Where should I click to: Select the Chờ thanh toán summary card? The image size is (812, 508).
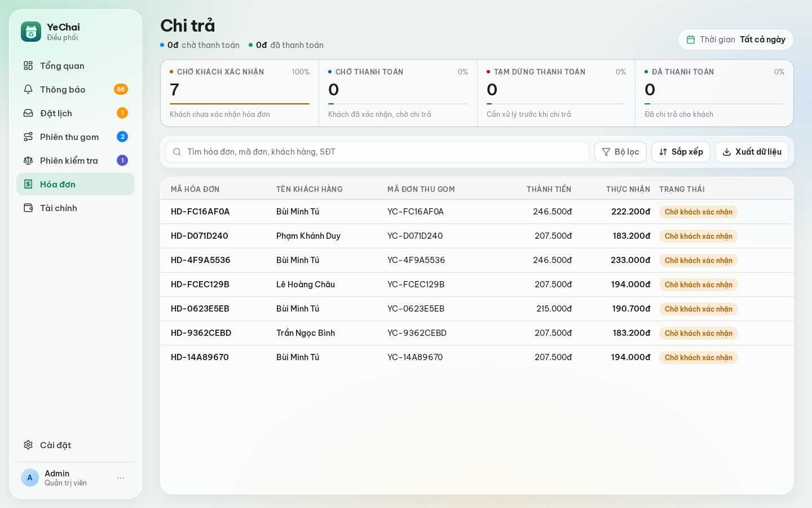pos(398,93)
